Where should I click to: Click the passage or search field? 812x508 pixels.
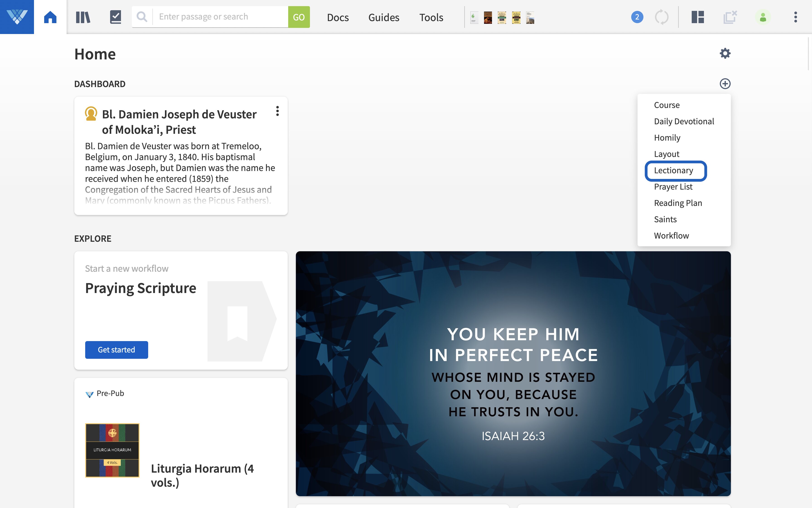tap(220, 17)
